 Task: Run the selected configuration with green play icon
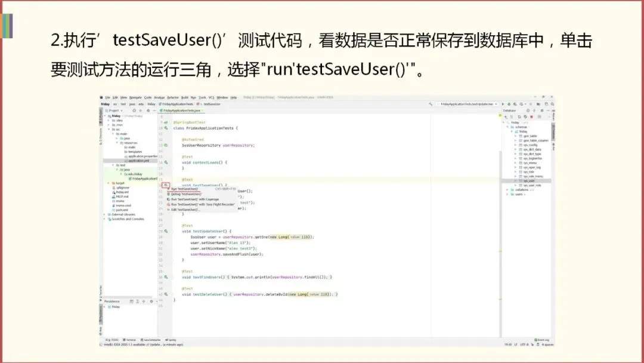click(x=503, y=104)
